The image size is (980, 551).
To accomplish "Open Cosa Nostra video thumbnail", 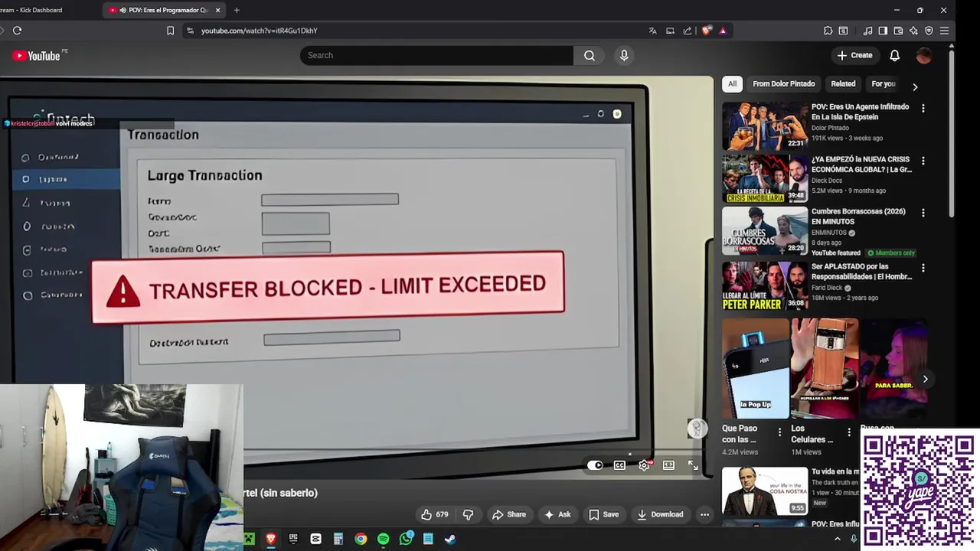I will pyautogui.click(x=765, y=491).
